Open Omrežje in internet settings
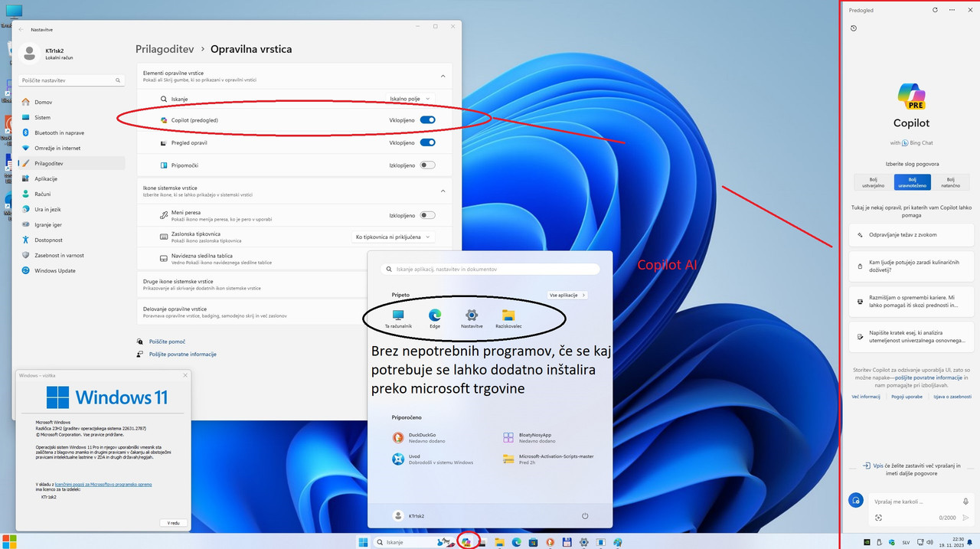The width and height of the screenshot is (980, 549). click(70, 148)
